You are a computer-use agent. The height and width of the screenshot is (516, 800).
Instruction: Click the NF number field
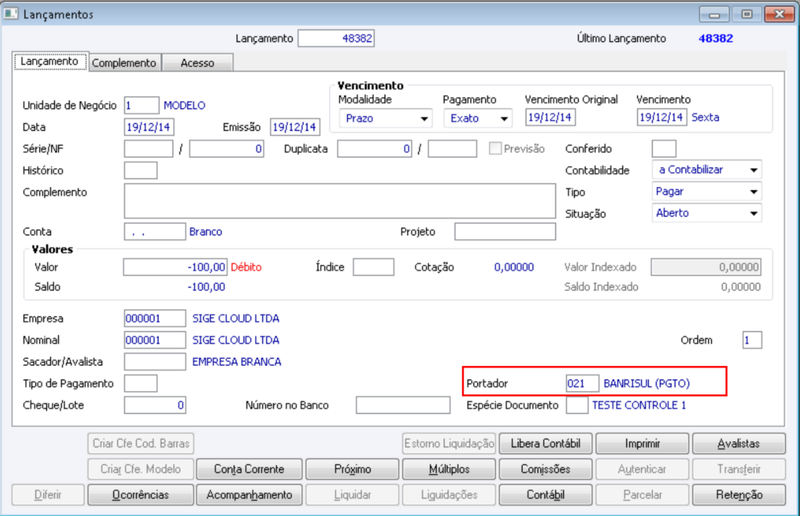click(x=227, y=149)
